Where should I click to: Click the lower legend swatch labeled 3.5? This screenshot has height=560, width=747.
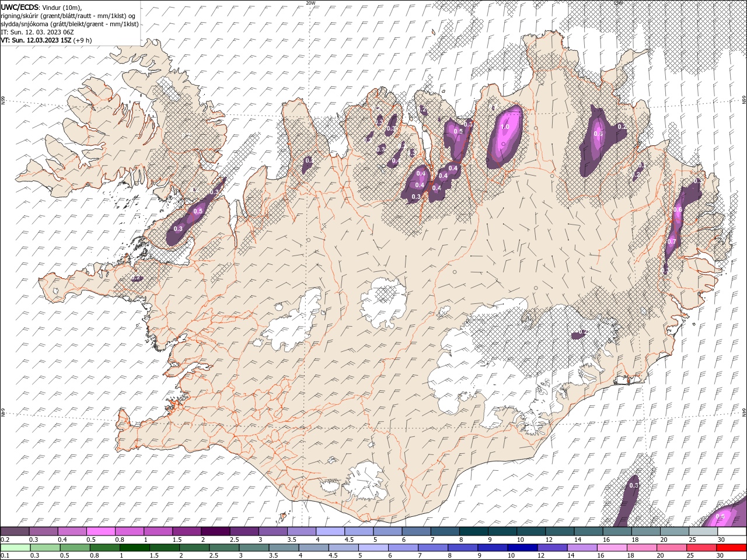pos(283,548)
